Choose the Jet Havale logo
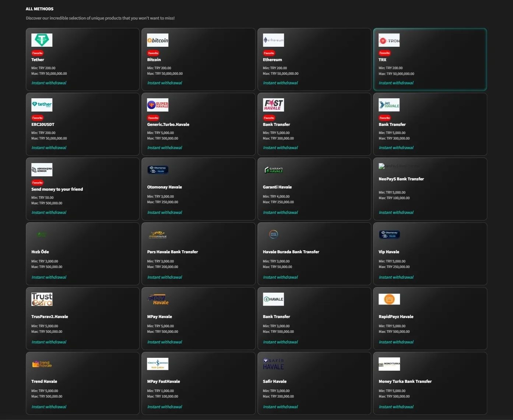The image size is (513, 420). [x=389, y=105]
